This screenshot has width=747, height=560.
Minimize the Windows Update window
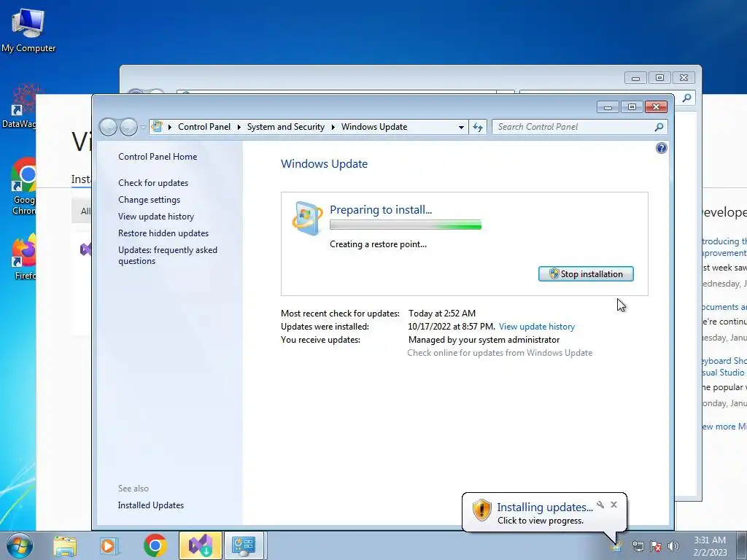(608, 107)
